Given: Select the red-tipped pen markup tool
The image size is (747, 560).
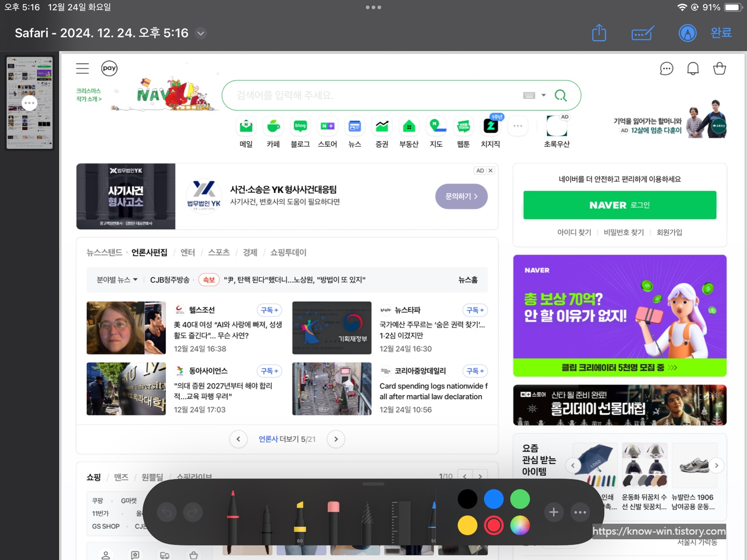Looking at the screenshot, I should [233, 516].
